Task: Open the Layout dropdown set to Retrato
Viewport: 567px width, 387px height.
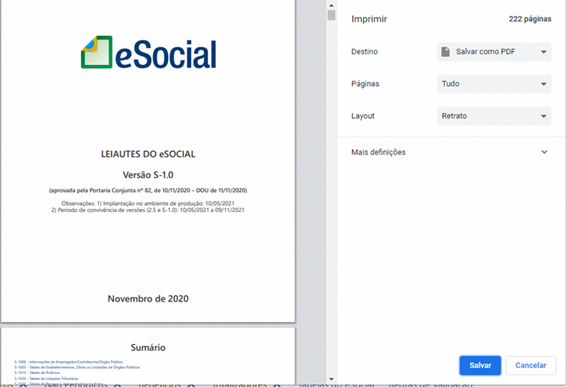Action: pyautogui.click(x=494, y=116)
